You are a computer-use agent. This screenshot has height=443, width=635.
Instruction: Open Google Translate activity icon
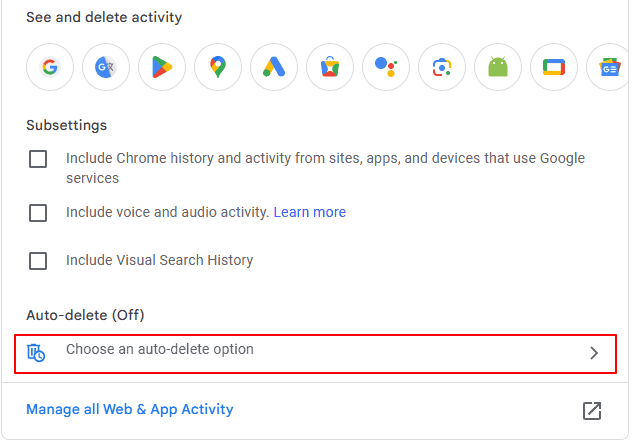coord(106,67)
